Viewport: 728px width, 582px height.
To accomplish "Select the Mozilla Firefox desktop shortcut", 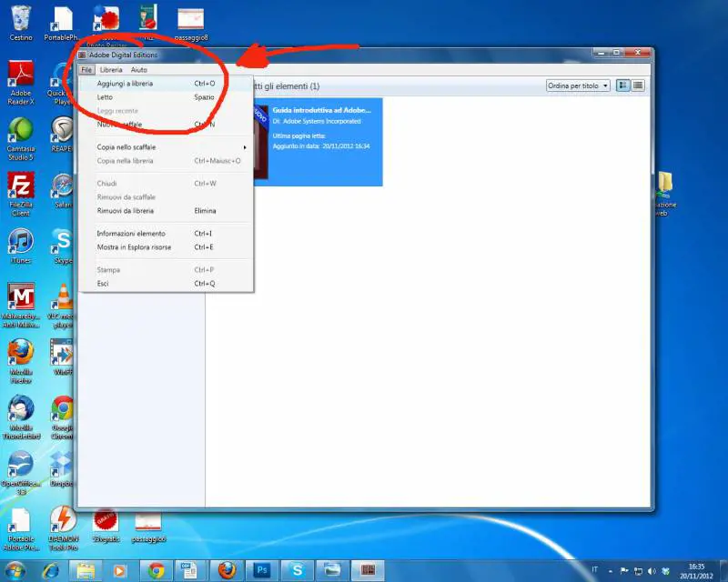I will pyautogui.click(x=20, y=361).
